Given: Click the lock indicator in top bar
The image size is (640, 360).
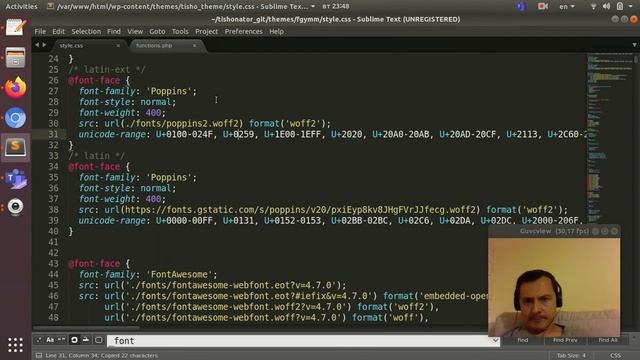Looking at the screenshot, I should [620, 6].
